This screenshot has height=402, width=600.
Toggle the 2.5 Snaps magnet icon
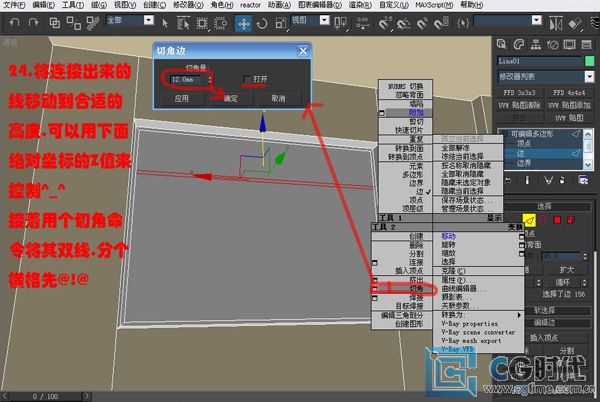tap(385, 24)
